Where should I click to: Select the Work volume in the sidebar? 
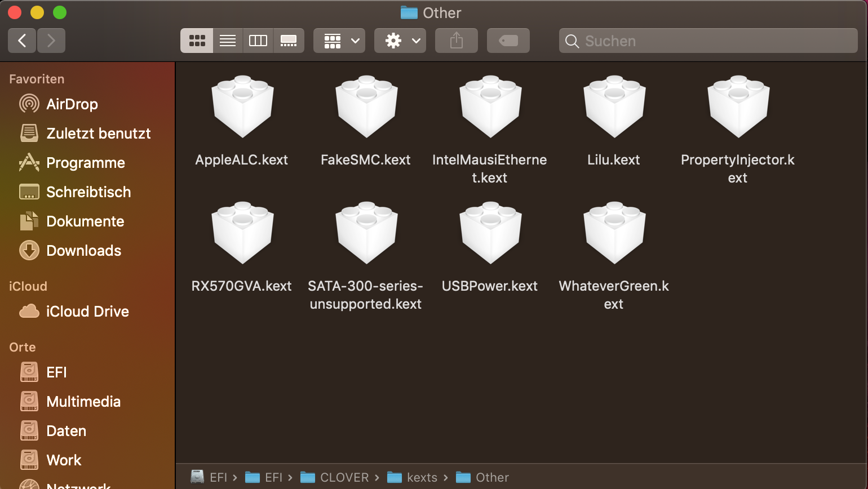[87, 460]
